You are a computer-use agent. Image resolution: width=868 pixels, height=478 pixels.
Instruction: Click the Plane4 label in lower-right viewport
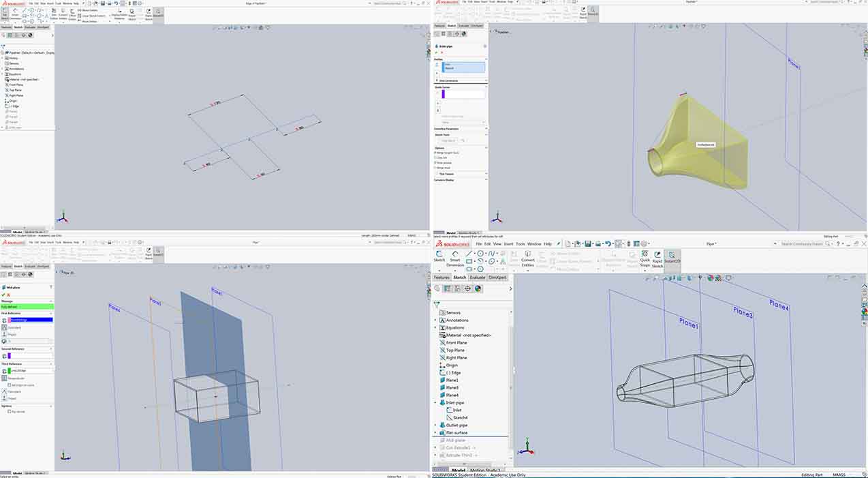[779, 305]
